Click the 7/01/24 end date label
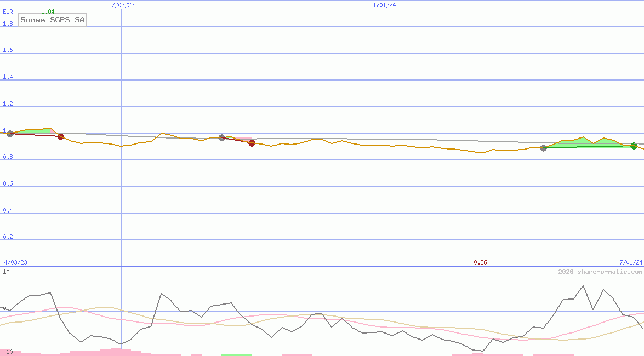 (631, 262)
